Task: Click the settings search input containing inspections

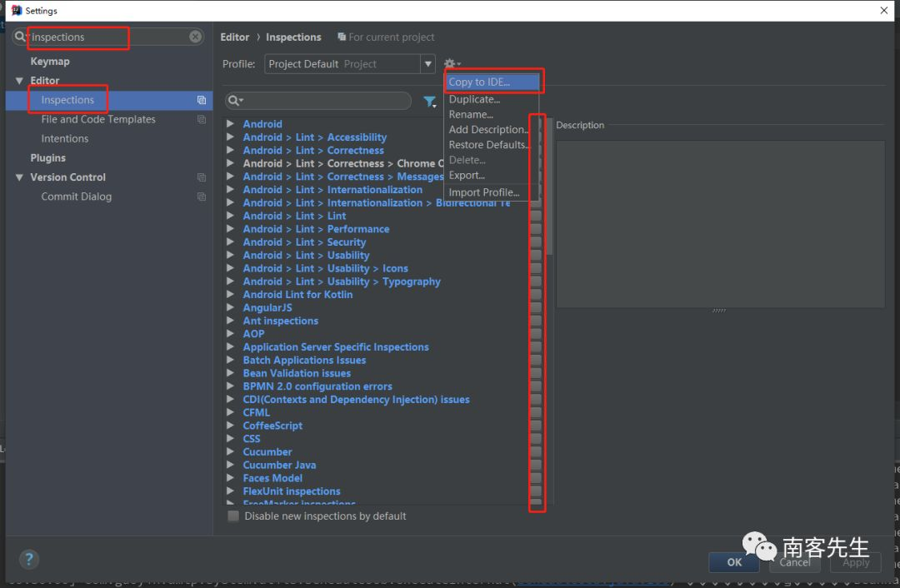Action: (107, 37)
